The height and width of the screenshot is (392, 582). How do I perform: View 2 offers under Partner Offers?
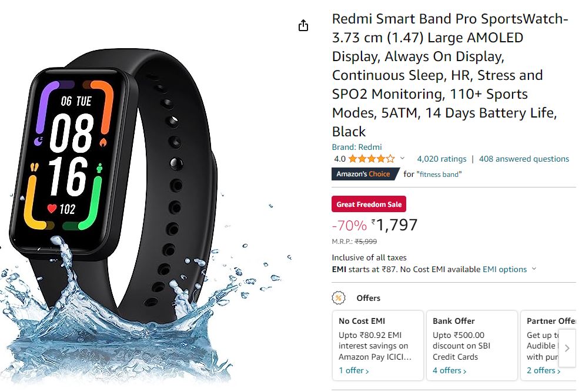click(543, 370)
